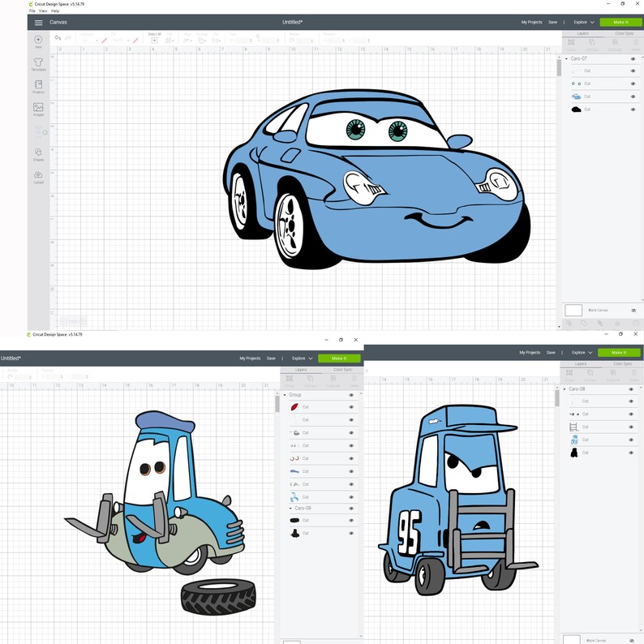644x644 pixels.
Task: Toggle visibility of the Cars-09 group
Action: pos(351,509)
